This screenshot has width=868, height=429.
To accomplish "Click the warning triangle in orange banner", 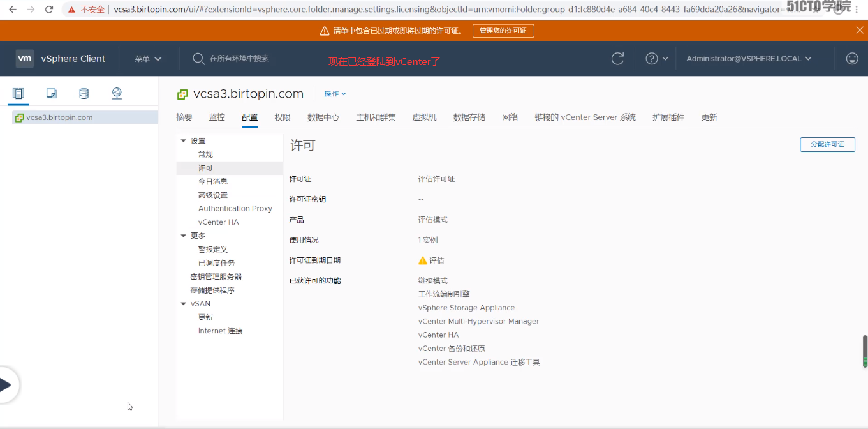I will pos(325,31).
